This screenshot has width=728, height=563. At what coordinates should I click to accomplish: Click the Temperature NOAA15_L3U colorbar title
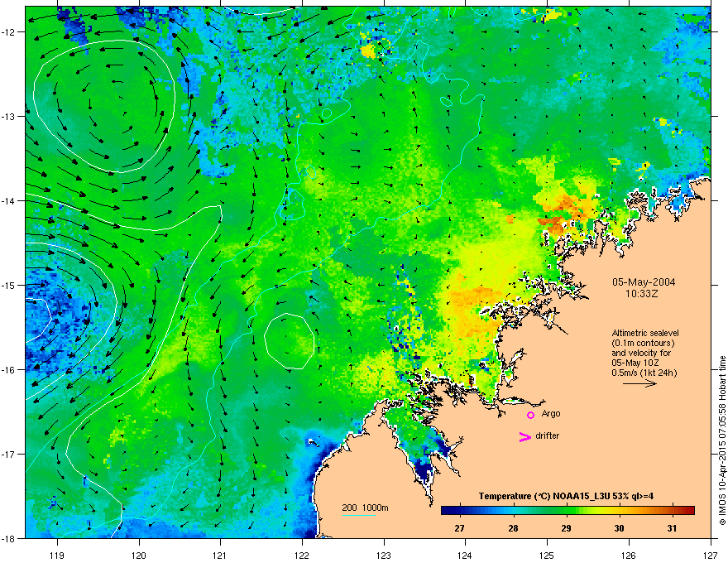pos(566,496)
